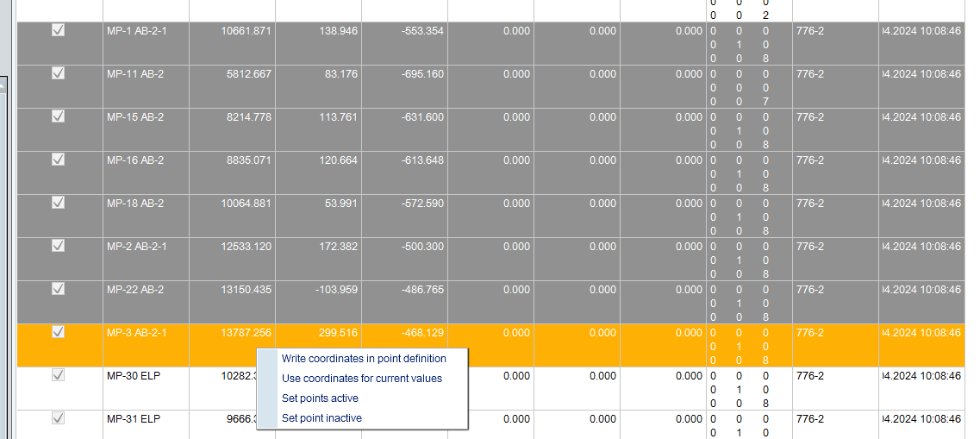
Task: Toggle checkbox in MP-15 AB-2 row
Action: 59,116
